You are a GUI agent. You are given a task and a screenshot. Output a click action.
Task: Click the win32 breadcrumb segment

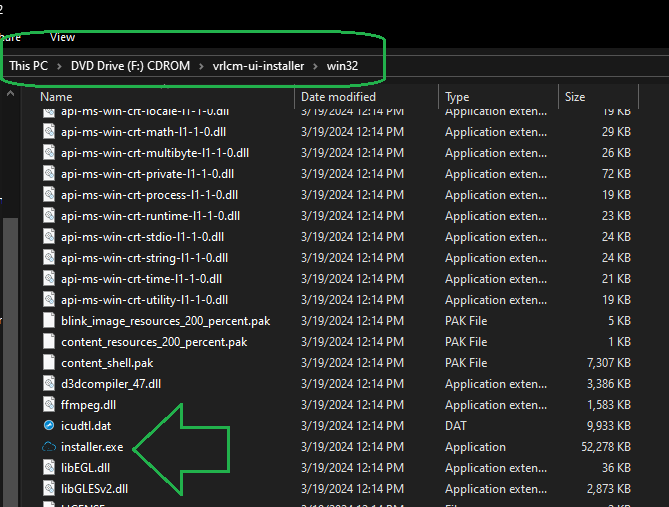tap(342, 66)
